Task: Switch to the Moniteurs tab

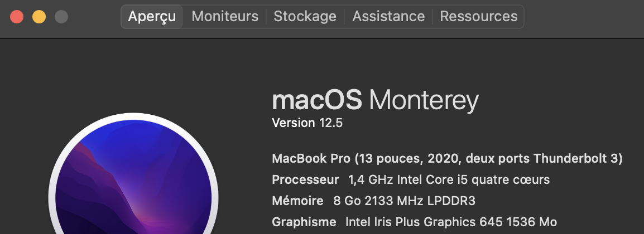Action: [x=225, y=16]
